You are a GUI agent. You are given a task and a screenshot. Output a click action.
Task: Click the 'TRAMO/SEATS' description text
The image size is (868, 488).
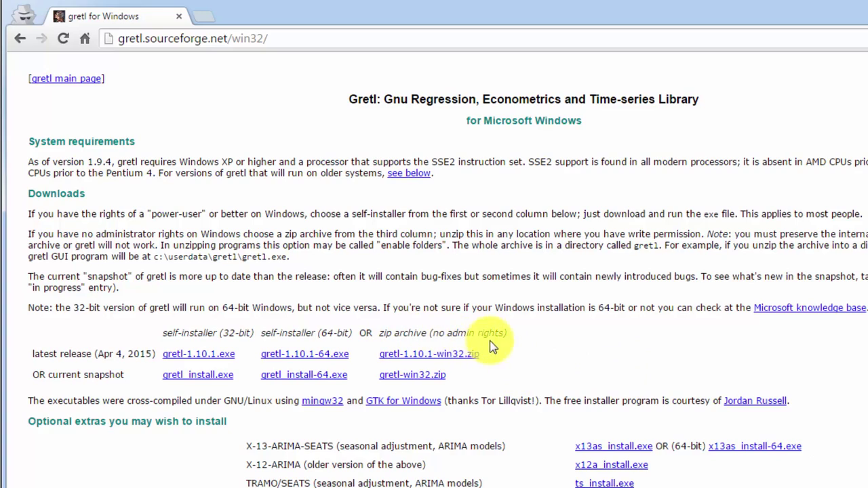[364, 483]
